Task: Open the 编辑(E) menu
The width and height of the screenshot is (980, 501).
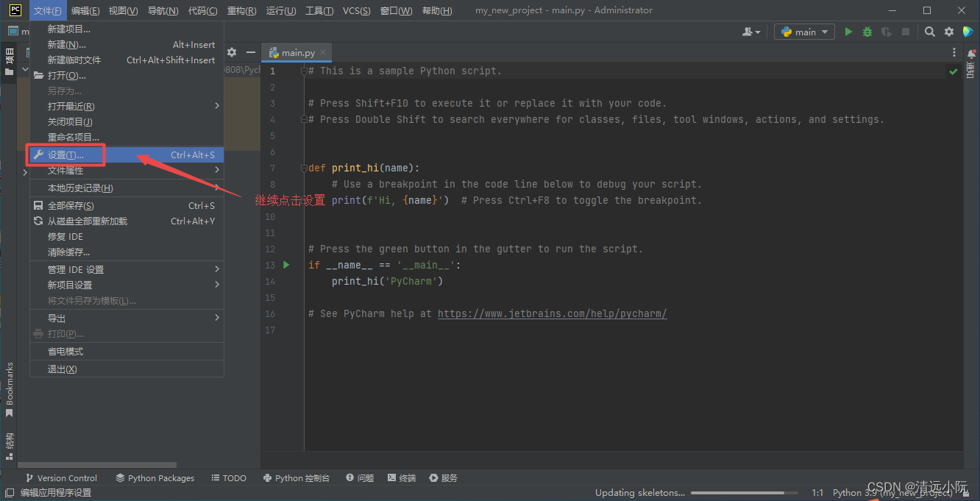Action: pos(86,10)
